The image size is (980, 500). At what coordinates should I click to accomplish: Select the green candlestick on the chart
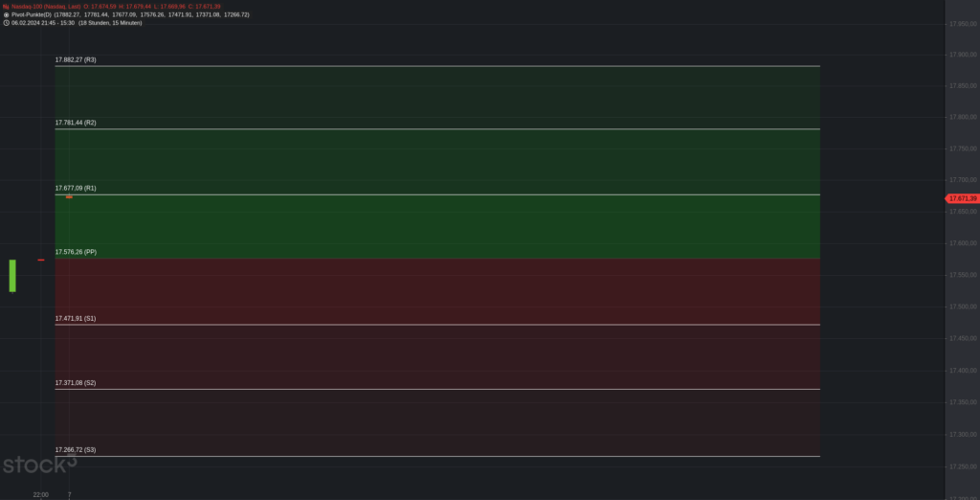pos(12,275)
